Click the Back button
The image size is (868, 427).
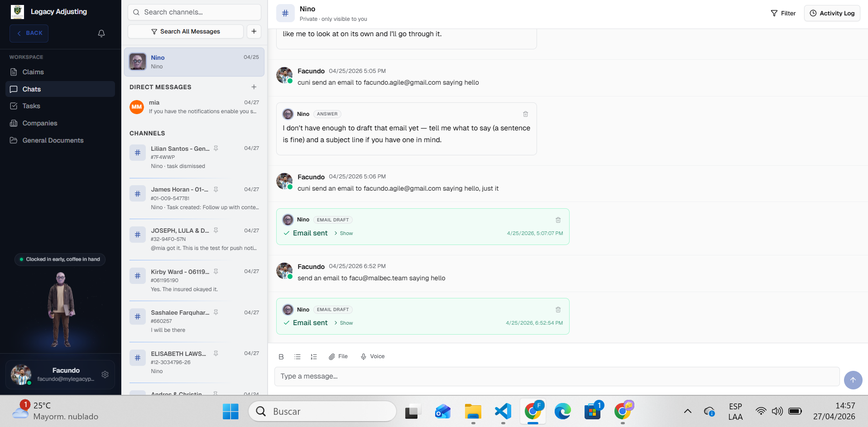pos(29,33)
